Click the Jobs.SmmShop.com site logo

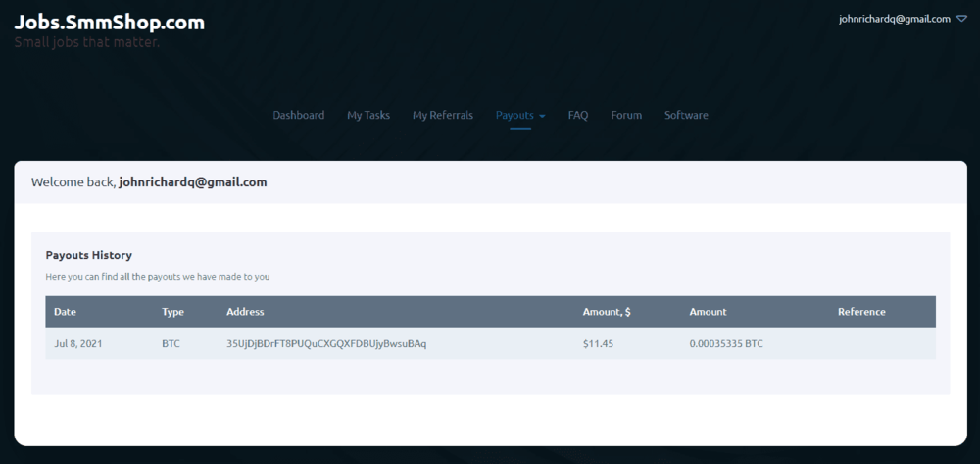pos(109,22)
